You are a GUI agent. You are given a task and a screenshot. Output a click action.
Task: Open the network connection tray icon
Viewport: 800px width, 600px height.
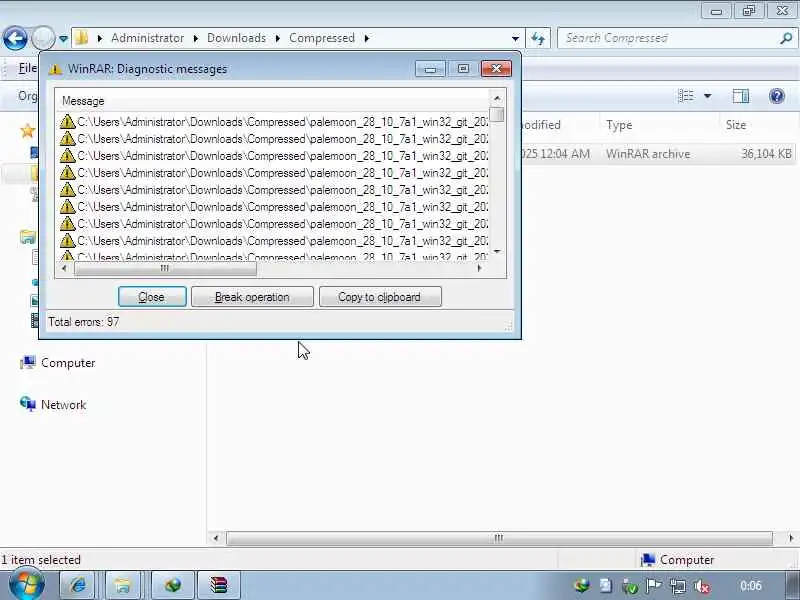point(678,586)
